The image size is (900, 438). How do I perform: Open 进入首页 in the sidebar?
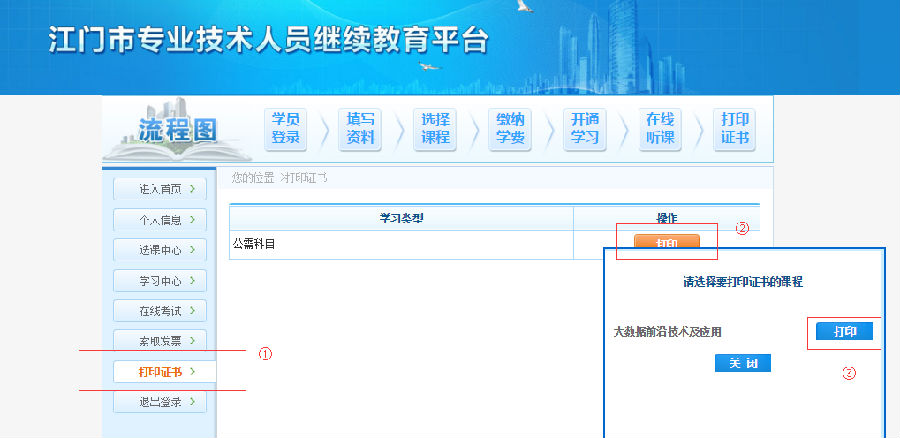click(160, 188)
